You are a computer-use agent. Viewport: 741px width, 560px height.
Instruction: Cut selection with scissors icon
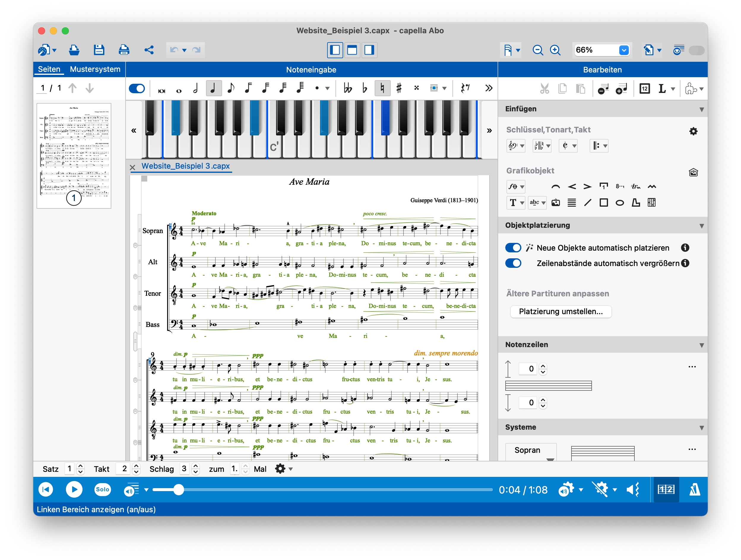coord(545,89)
